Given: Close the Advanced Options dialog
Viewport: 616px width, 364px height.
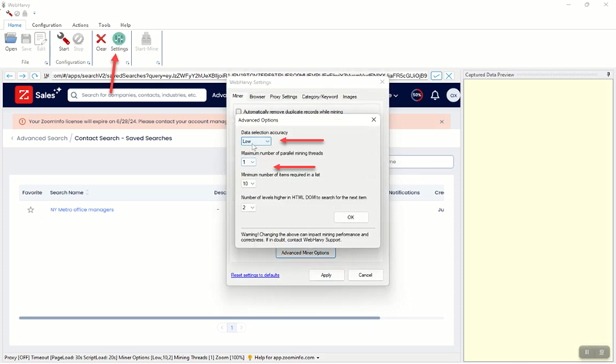Looking at the screenshot, I should coord(373,119).
